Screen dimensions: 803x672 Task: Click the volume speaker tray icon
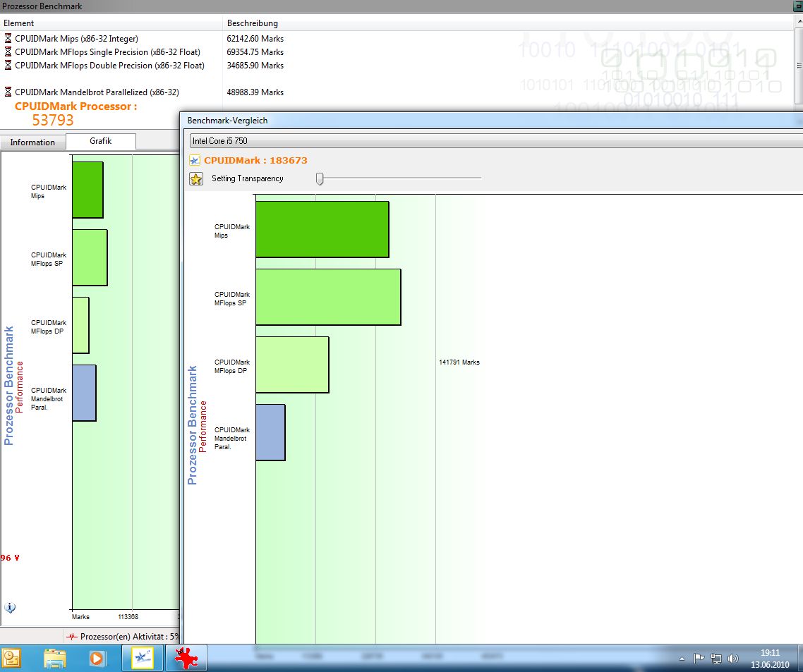click(x=733, y=659)
